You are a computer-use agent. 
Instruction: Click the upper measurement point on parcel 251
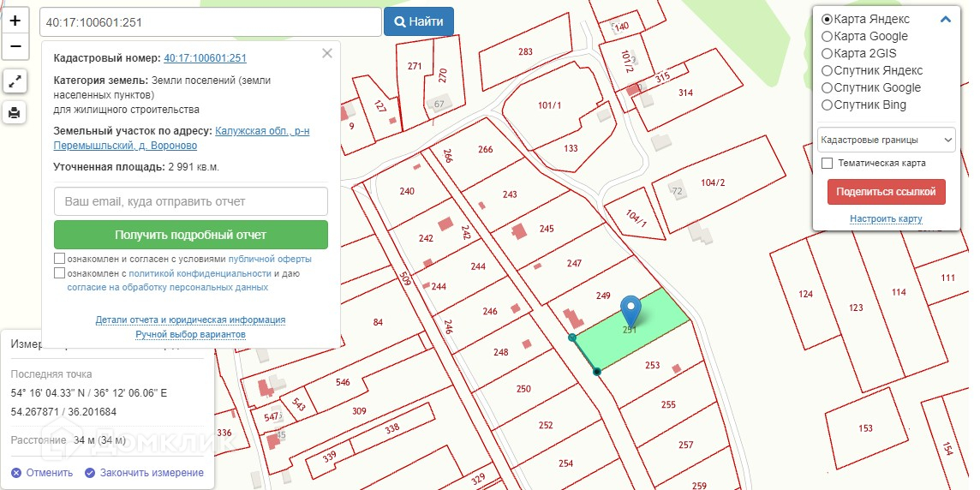572,338
